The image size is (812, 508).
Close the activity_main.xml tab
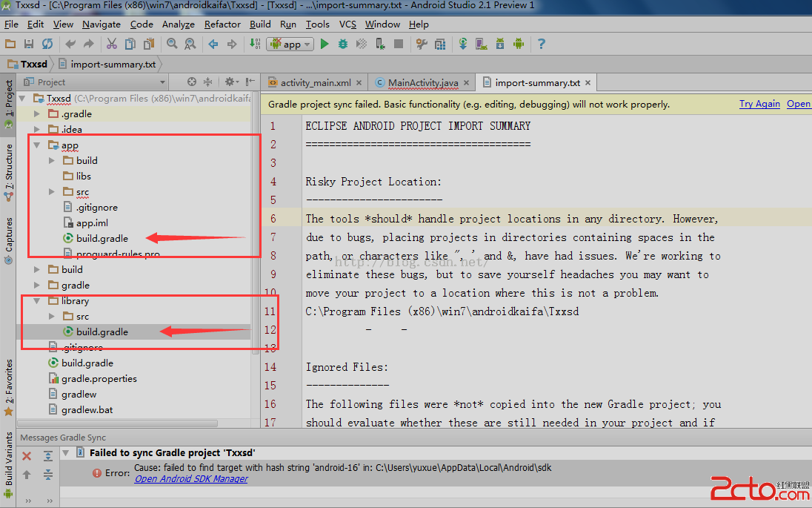pos(359,83)
